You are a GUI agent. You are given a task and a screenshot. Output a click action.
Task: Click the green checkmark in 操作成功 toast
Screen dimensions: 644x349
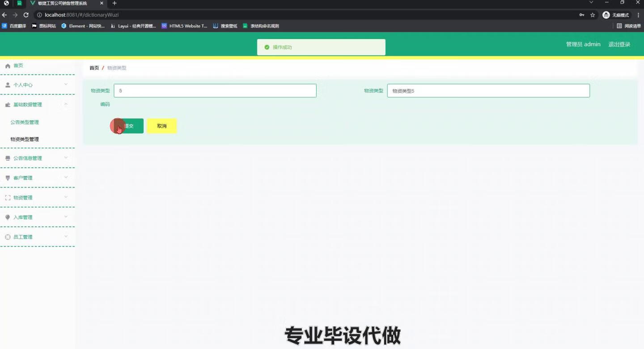click(267, 47)
